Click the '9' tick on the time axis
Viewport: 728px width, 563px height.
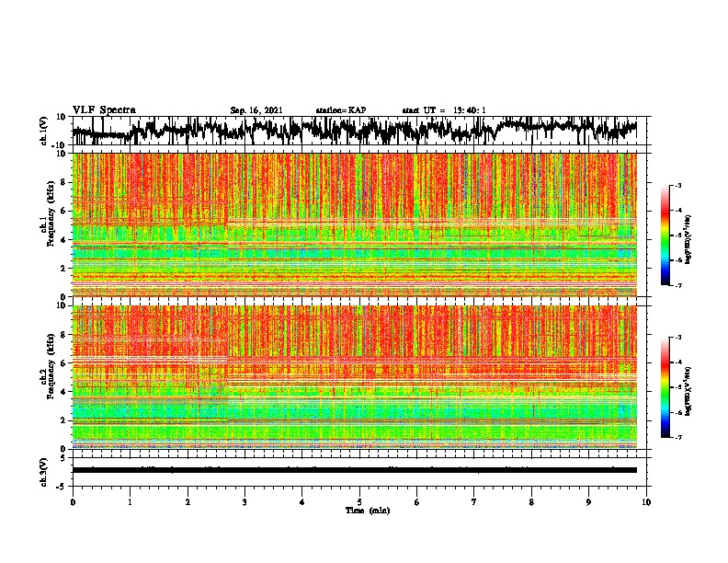[x=588, y=502]
